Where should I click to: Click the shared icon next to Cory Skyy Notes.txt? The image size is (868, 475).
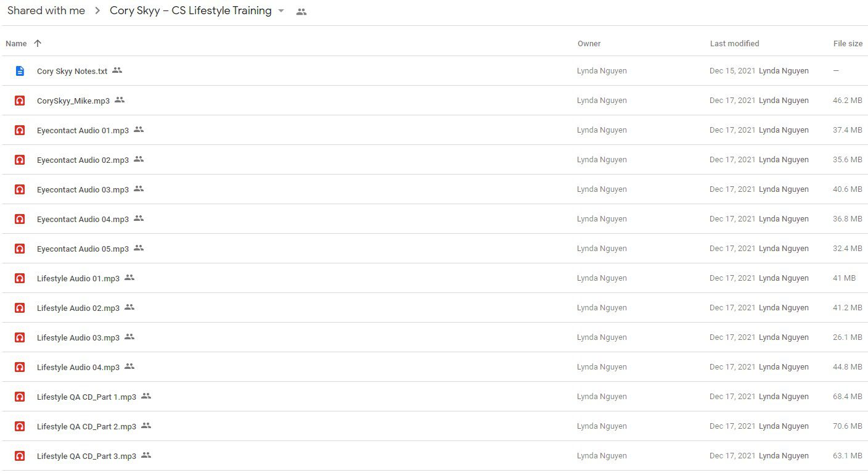pyautogui.click(x=117, y=70)
